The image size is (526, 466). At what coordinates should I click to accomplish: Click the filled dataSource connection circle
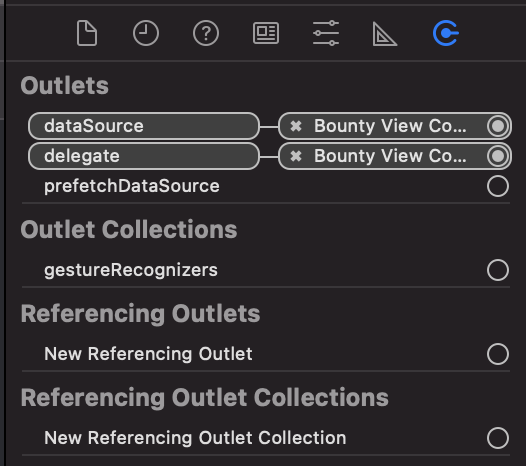coord(498,126)
